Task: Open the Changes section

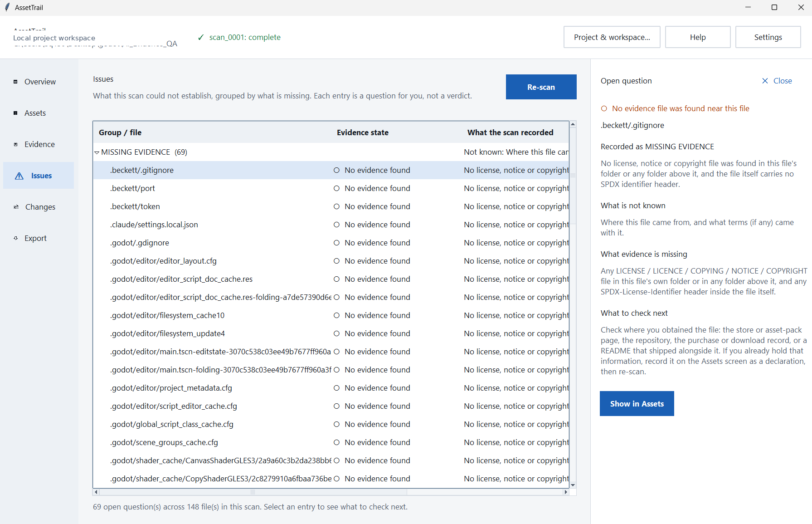Action: [39, 207]
